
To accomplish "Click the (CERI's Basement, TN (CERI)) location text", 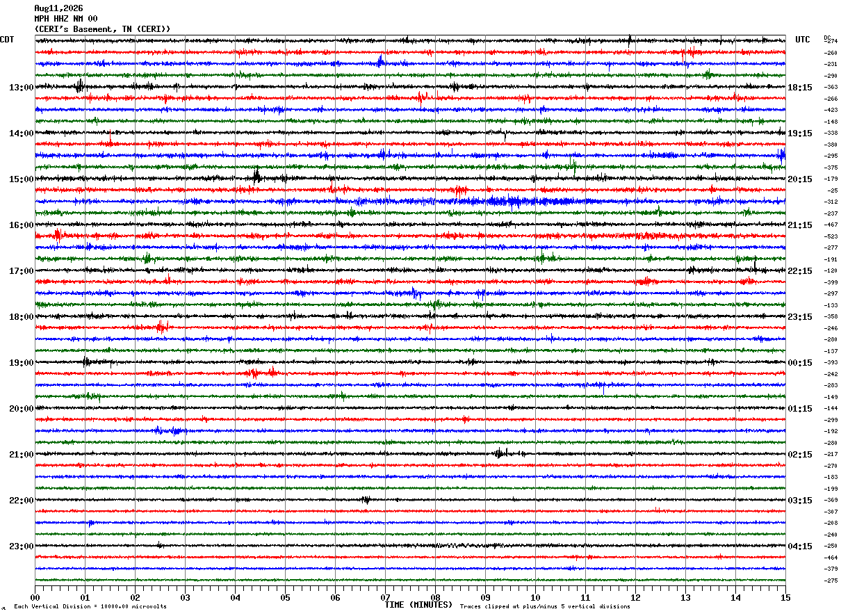I will click(x=102, y=29).
